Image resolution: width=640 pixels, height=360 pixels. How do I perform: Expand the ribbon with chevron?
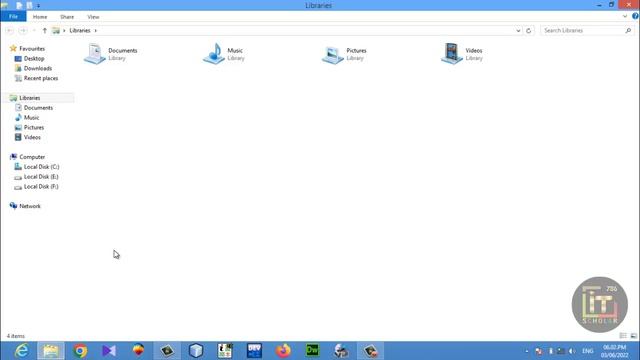(625, 16)
